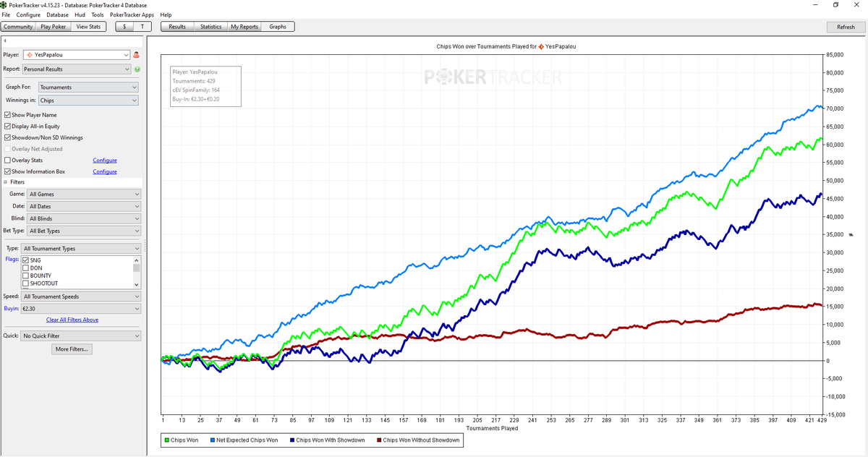The height and width of the screenshot is (457, 868).
Task: Open the Date filter dropdown
Action: (84, 206)
